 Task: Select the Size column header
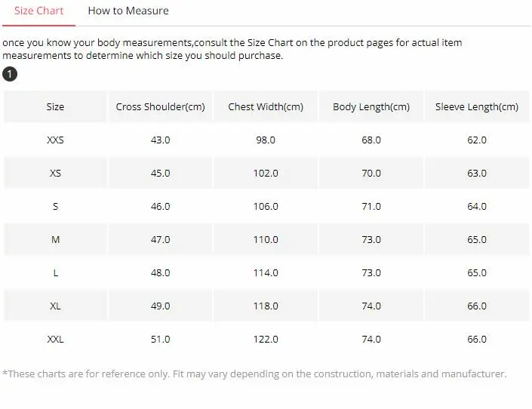click(55, 107)
